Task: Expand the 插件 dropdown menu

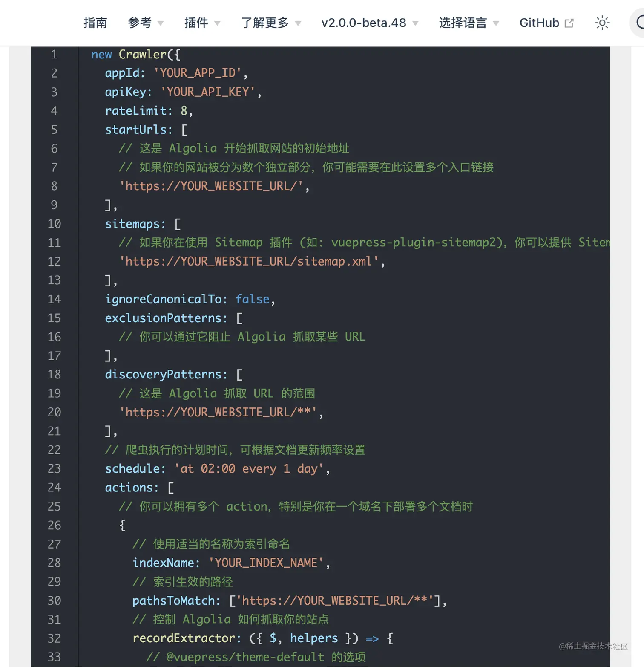Action: coord(202,23)
